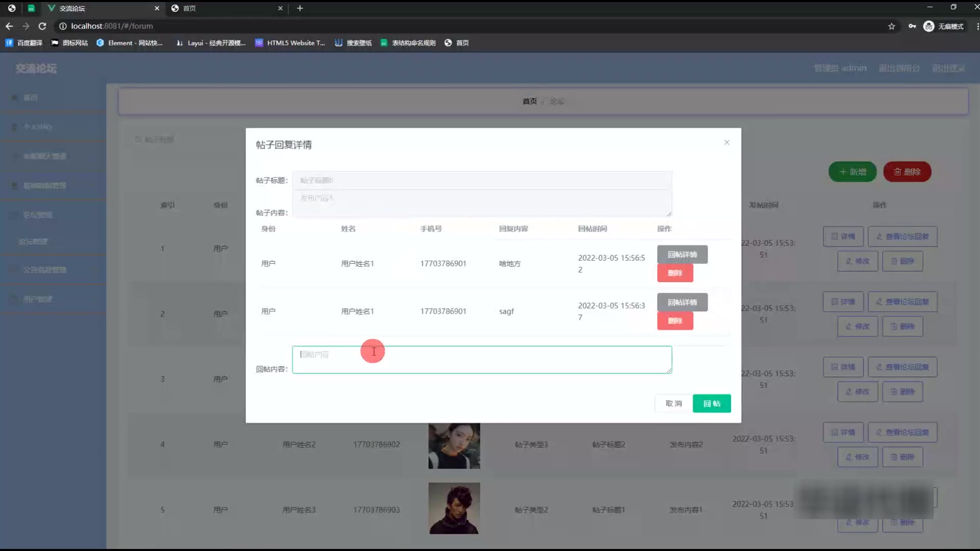
Task: Open browser three-dot menu
Action: 977,27
